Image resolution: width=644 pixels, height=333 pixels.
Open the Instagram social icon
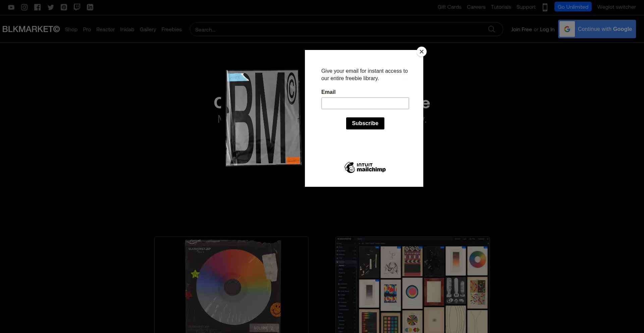coord(24,7)
